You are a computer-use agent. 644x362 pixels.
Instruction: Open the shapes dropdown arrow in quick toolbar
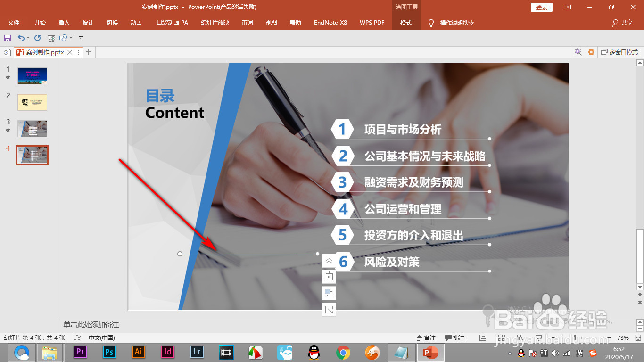pos(71,38)
